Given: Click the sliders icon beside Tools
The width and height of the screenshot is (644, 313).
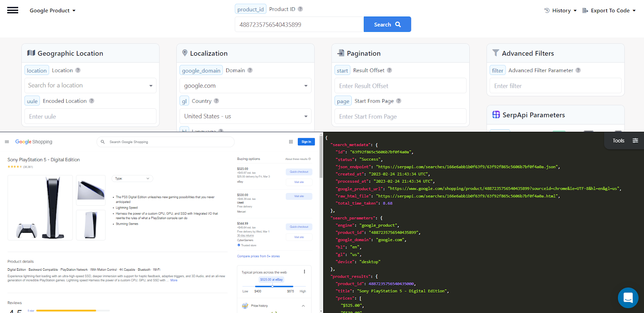Looking at the screenshot, I should (x=635, y=141).
